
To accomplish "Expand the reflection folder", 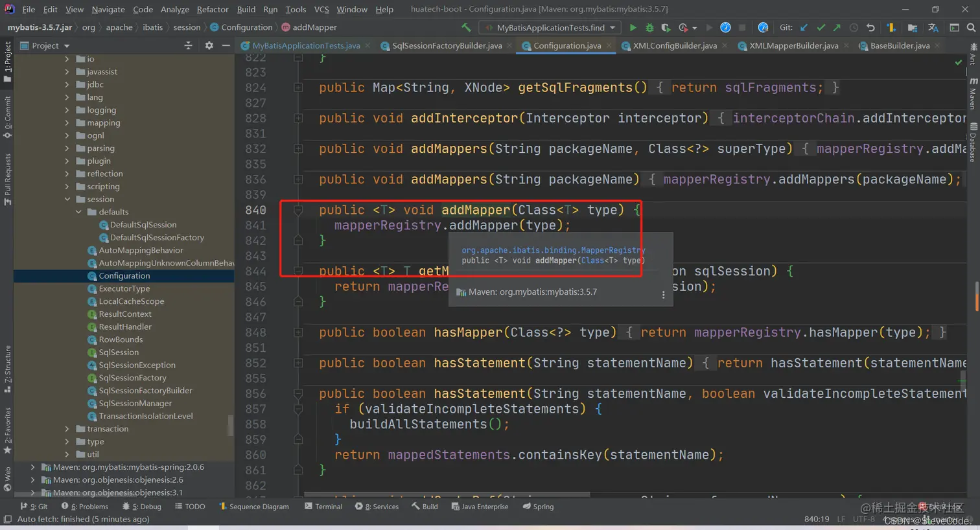I will [x=67, y=174].
